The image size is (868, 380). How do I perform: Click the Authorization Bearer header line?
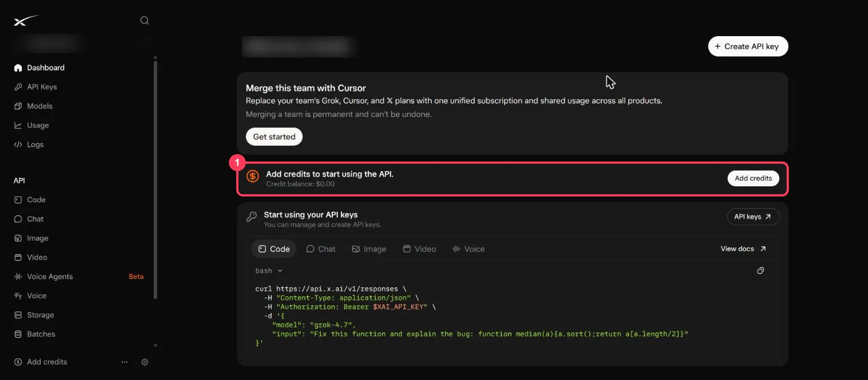coord(350,307)
